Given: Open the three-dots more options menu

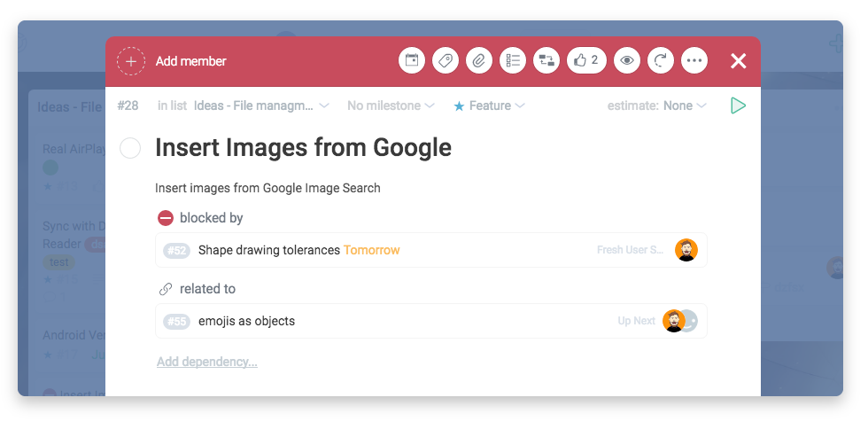Looking at the screenshot, I should click(x=694, y=61).
